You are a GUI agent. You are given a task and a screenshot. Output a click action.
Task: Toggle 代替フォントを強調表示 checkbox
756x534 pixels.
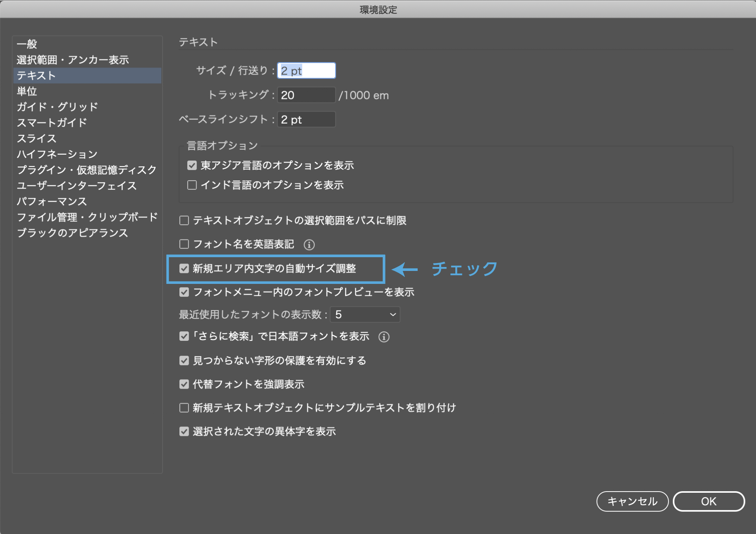pyautogui.click(x=184, y=384)
